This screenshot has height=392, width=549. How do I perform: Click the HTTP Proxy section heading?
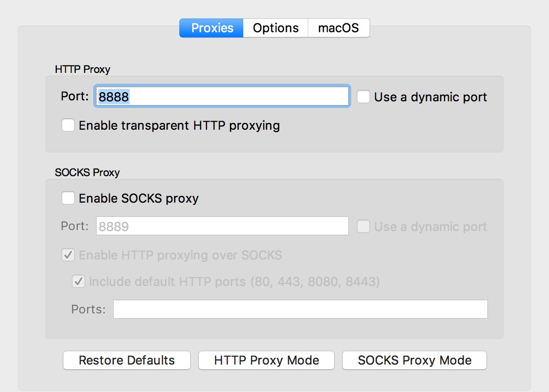(x=83, y=70)
